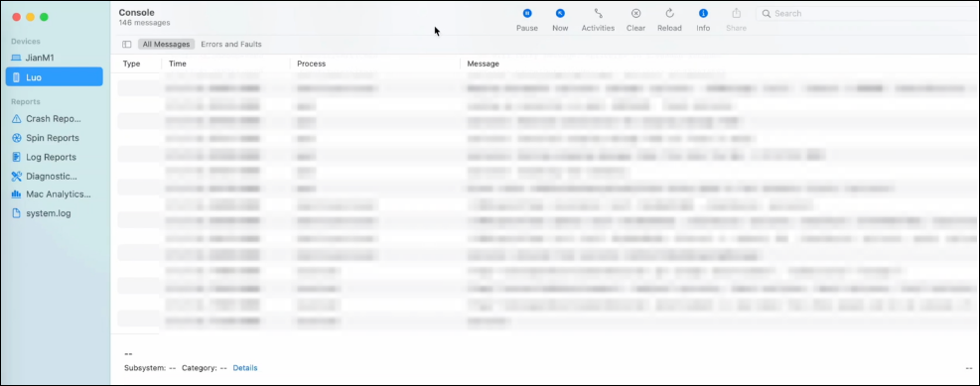Click the '146 messages' count text

[144, 23]
